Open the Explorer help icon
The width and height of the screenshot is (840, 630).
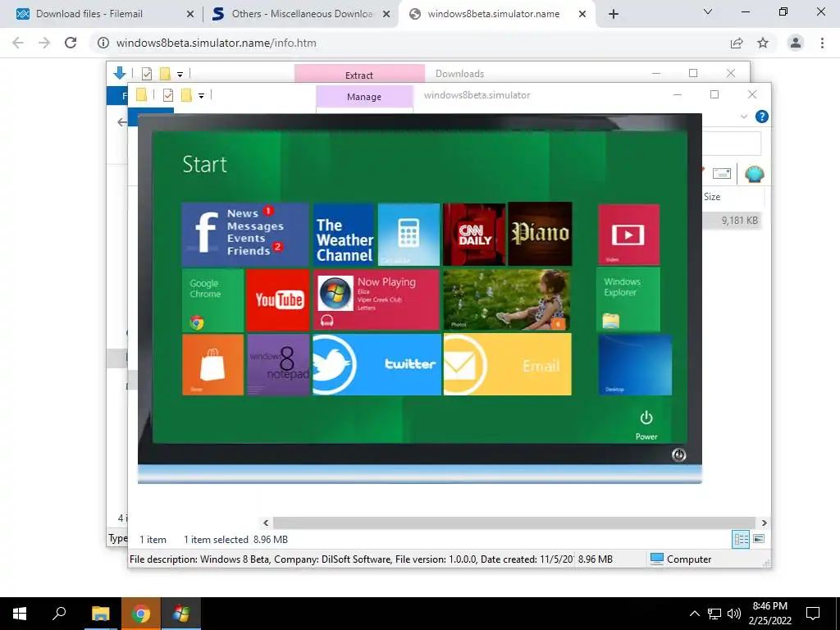[x=761, y=116]
